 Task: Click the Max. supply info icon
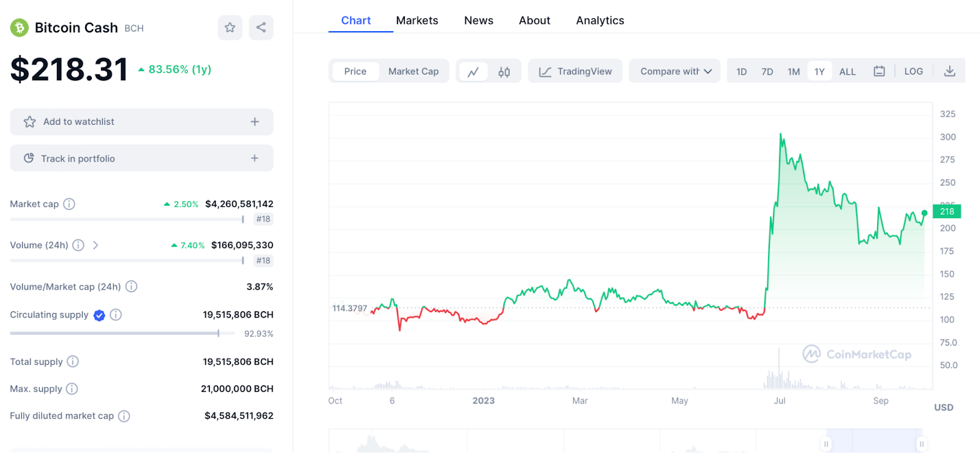tap(72, 389)
